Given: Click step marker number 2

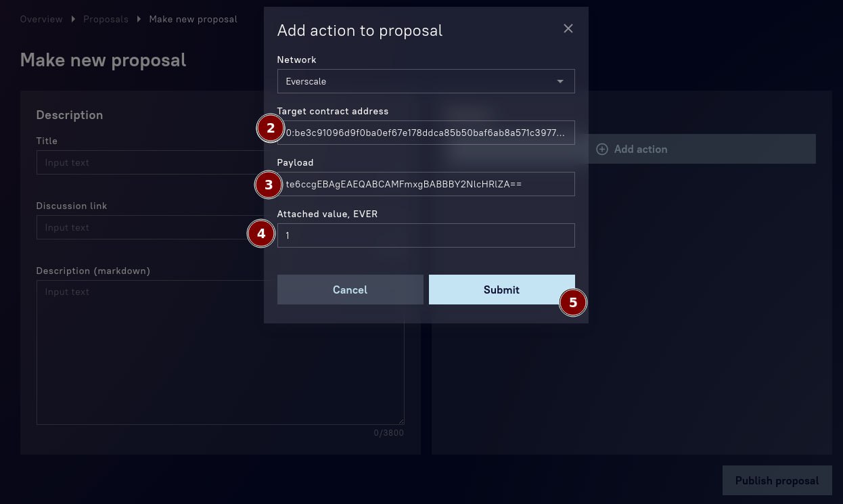Looking at the screenshot, I should [271, 129].
